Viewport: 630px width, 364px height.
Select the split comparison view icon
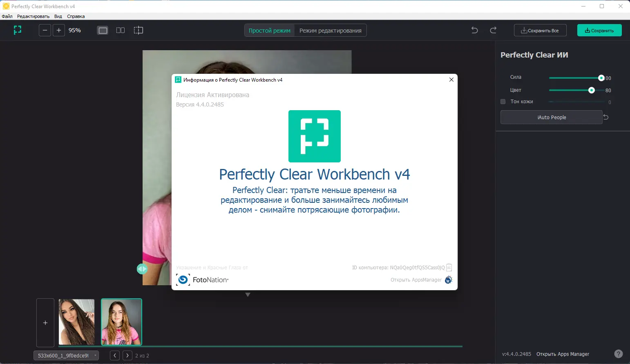(121, 30)
